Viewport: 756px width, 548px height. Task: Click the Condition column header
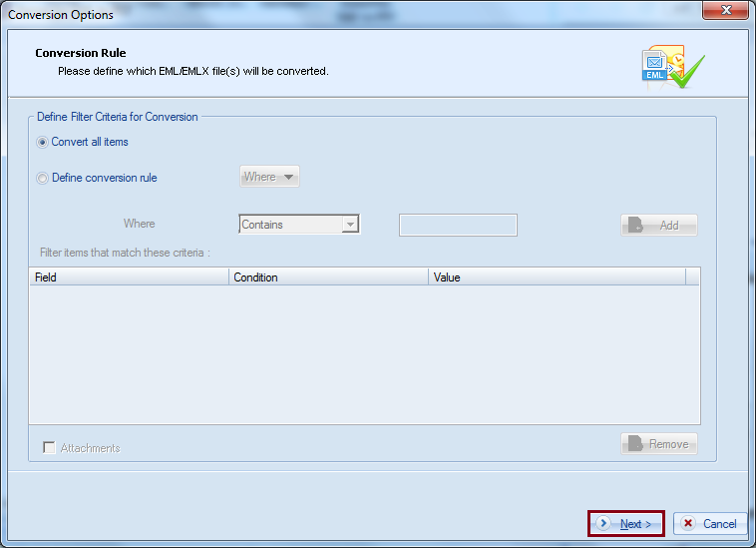[x=328, y=276]
